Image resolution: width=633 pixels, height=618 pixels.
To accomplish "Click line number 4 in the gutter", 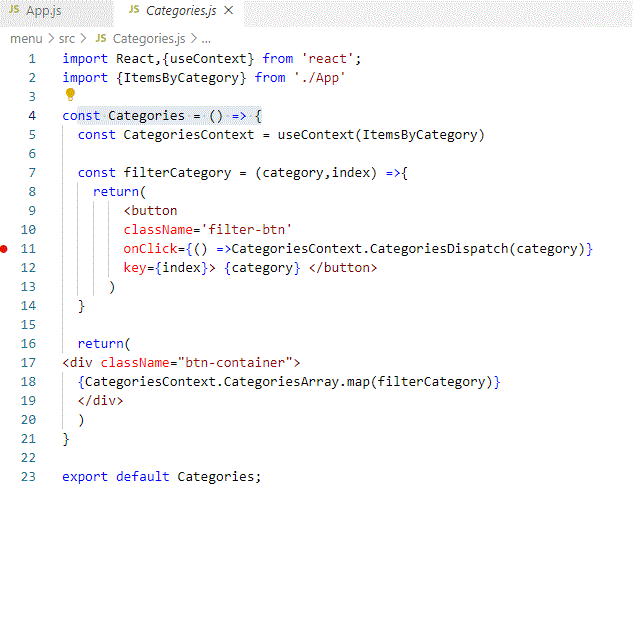I will pos(32,116).
